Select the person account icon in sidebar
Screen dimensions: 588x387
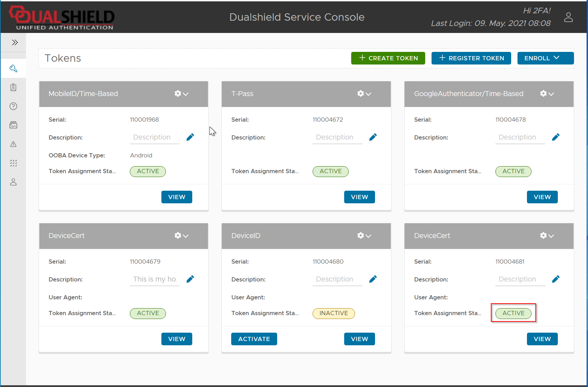[13, 182]
